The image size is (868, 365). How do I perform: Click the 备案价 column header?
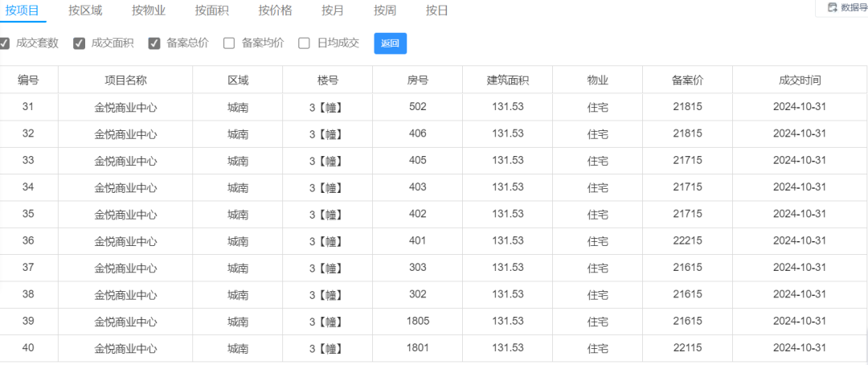pos(687,80)
